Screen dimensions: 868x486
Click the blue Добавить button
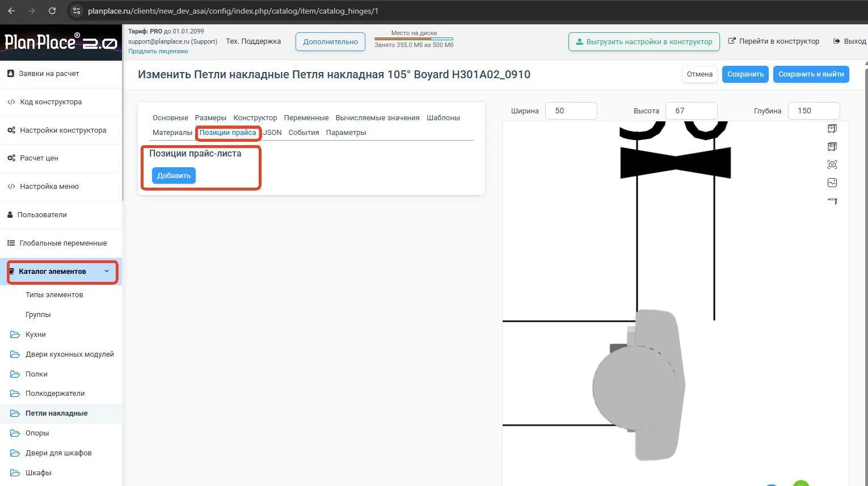(174, 176)
